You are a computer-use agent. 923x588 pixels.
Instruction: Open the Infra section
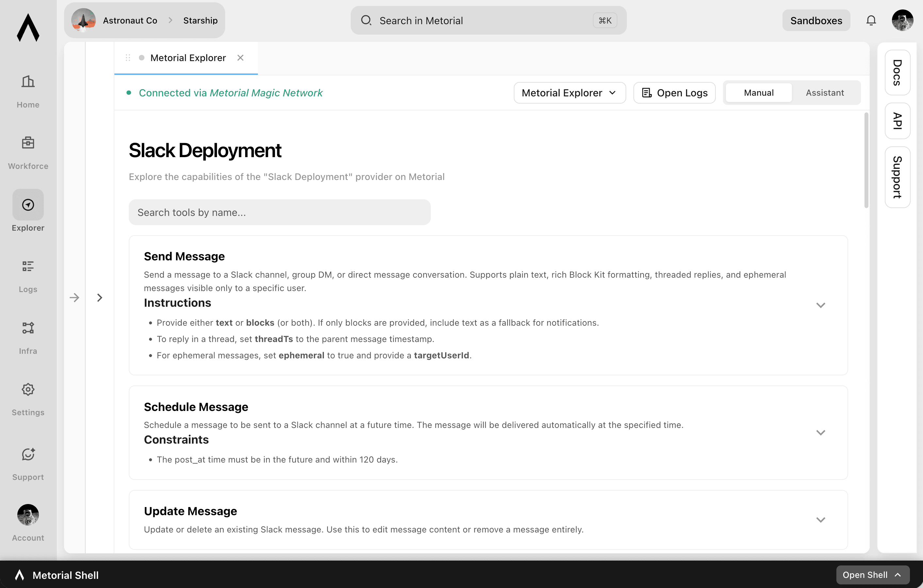point(28,337)
